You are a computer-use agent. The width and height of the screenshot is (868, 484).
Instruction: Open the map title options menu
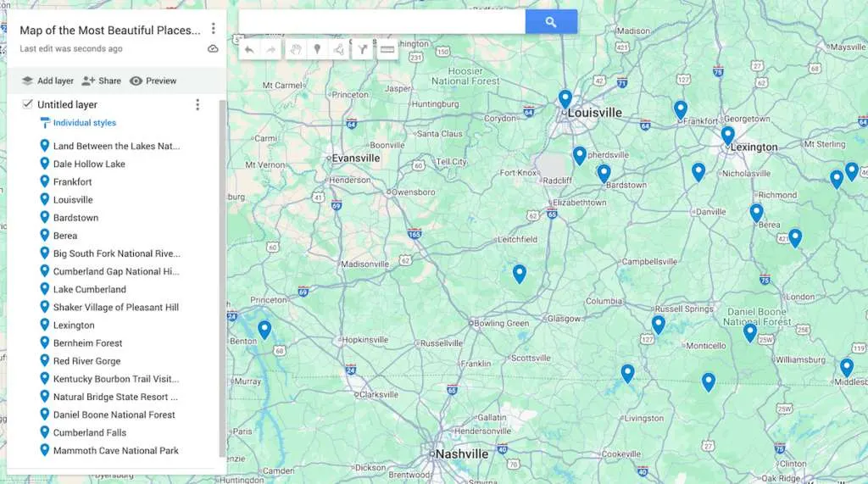[213, 28]
